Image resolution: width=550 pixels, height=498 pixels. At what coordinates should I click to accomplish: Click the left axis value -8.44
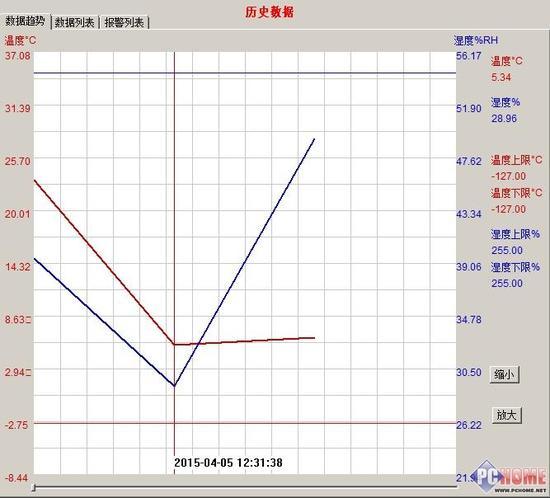click(16, 478)
